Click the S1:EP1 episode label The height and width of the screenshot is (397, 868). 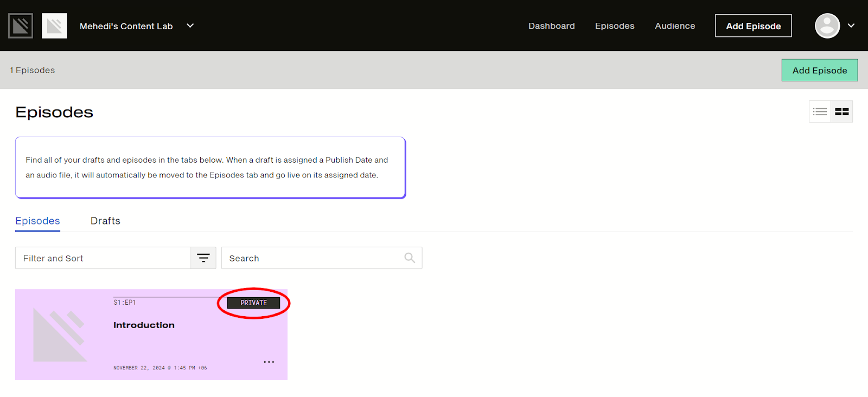(124, 303)
